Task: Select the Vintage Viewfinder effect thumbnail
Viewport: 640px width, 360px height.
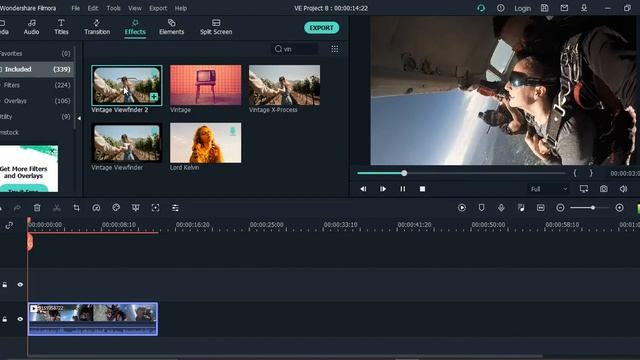Action: [x=127, y=143]
